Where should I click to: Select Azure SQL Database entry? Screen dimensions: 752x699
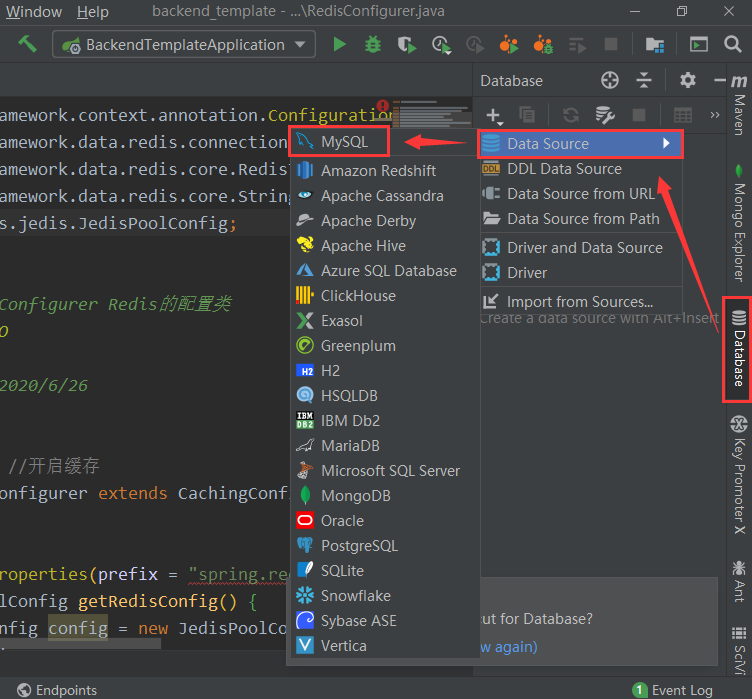pyautogui.click(x=385, y=271)
